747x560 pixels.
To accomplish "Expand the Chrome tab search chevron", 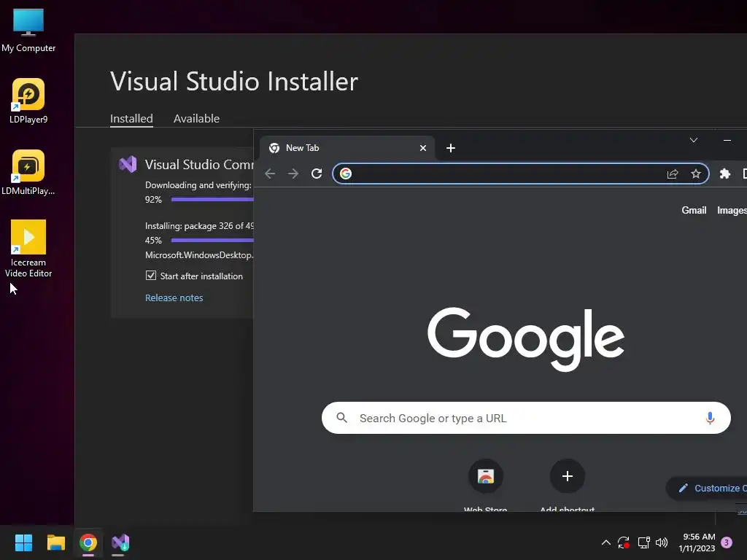I will tap(694, 140).
